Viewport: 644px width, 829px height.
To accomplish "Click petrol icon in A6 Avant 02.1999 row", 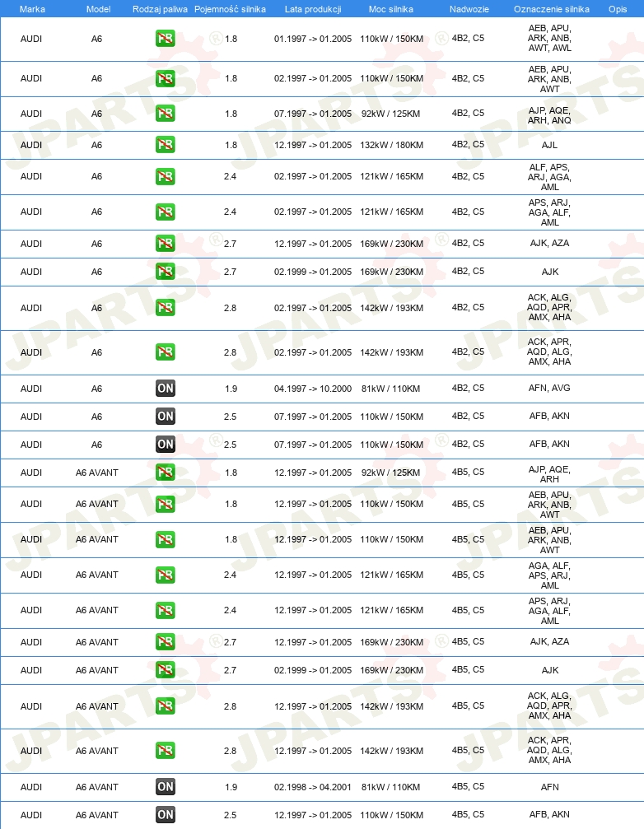I will tap(165, 670).
